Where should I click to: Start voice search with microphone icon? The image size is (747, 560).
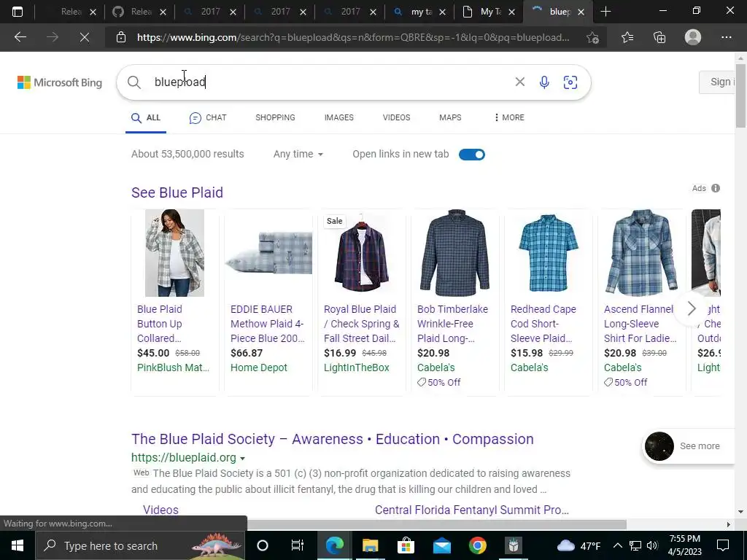pyautogui.click(x=544, y=82)
